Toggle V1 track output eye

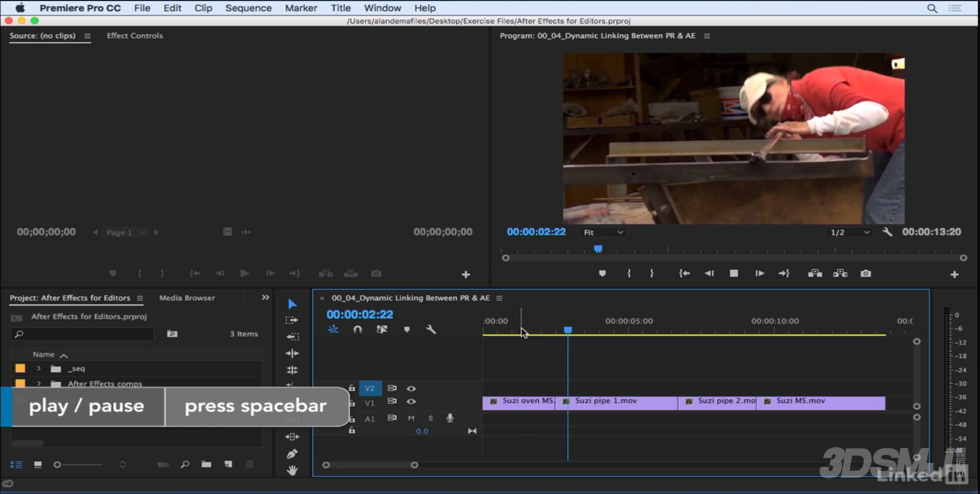[411, 401]
